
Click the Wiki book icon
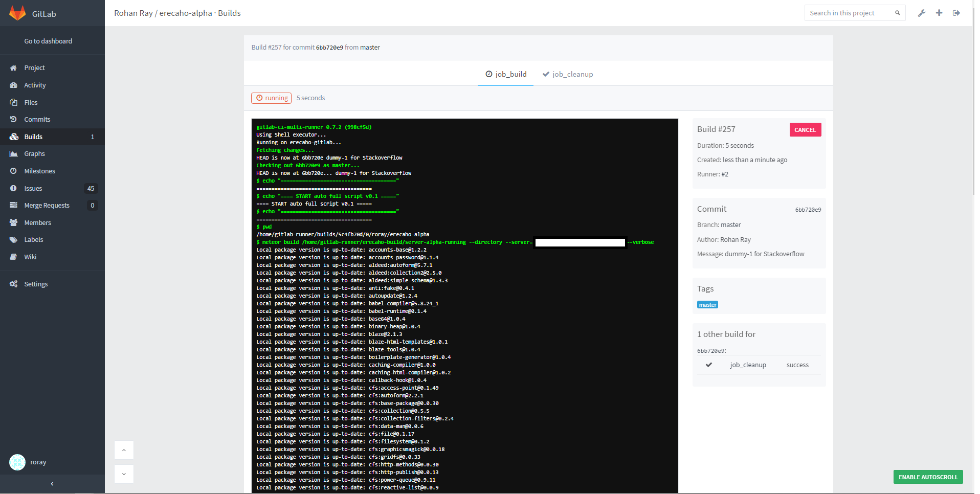pos(13,257)
